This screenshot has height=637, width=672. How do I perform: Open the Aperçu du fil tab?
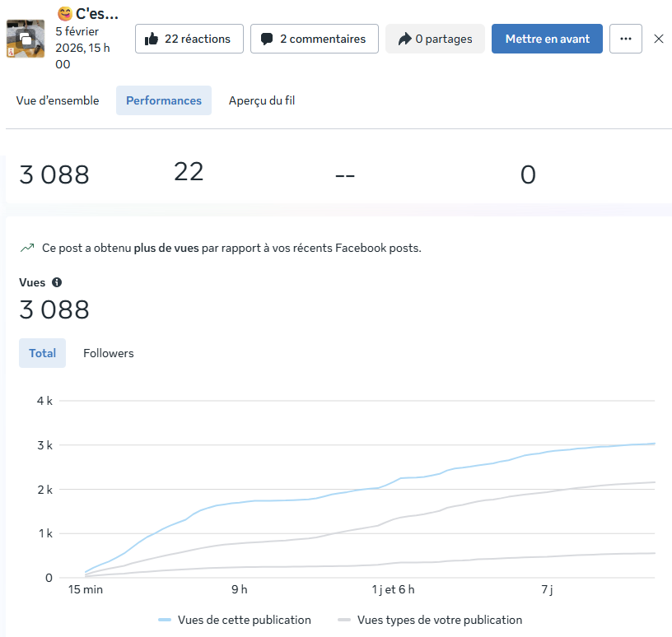tap(262, 100)
